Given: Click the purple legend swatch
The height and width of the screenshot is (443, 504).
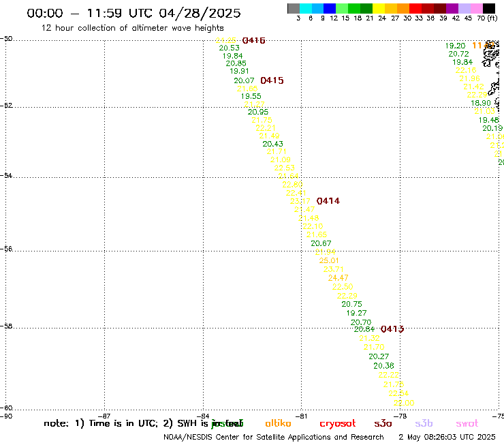Looking at the screenshot, I should click(x=452, y=8).
